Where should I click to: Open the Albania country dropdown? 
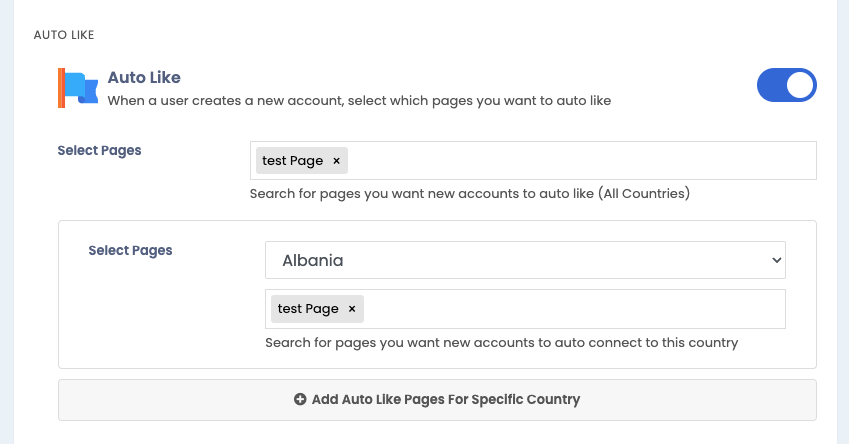click(525, 260)
